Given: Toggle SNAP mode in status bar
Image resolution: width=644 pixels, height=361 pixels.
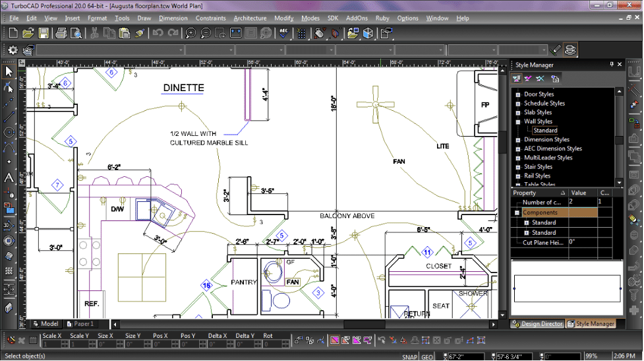Looking at the screenshot, I should pyautogui.click(x=409, y=356).
